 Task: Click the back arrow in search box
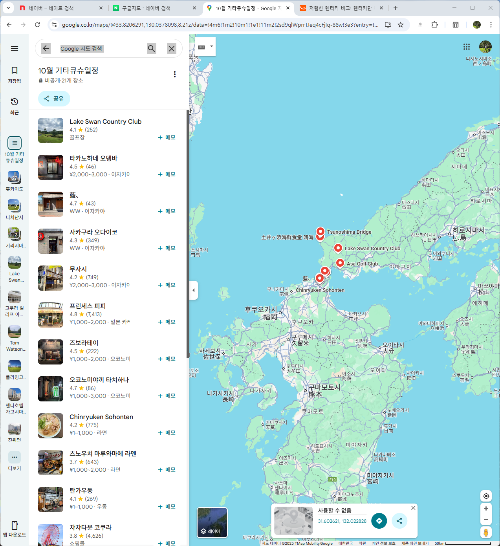click(46, 48)
